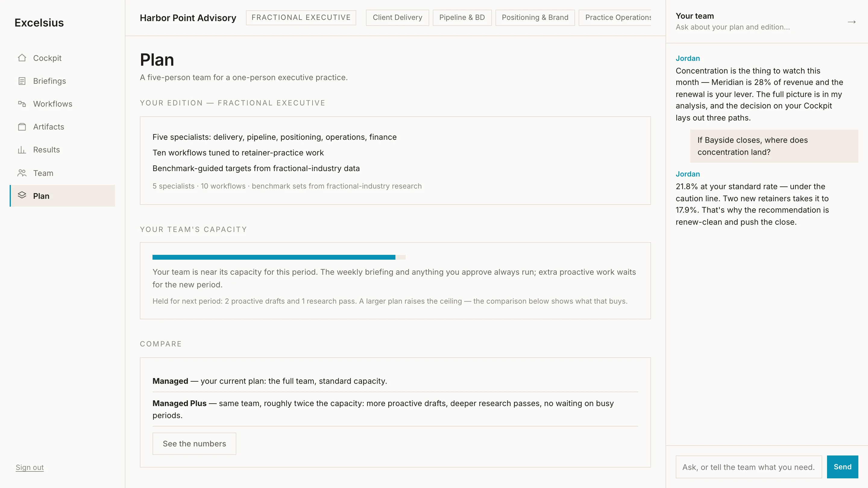868x488 pixels.
Task: Switch to Pipeline & BD tab
Action: 462,17
